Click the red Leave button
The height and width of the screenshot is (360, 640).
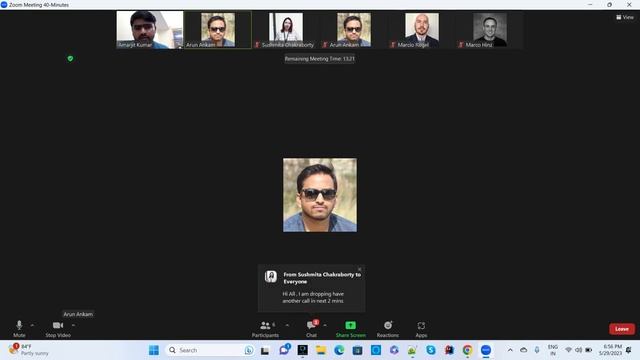622,329
